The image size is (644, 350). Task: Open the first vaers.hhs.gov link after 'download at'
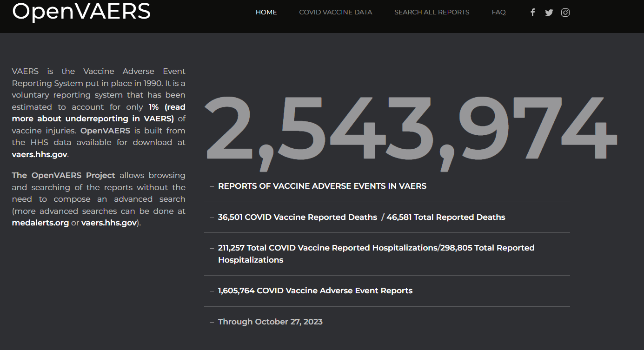point(40,154)
